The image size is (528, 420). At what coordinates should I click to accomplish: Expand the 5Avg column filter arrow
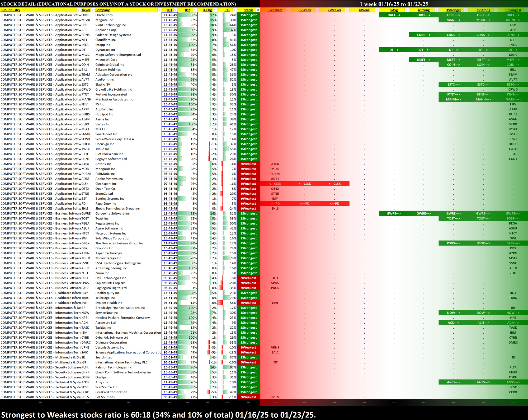pyautogui.click(x=407, y=10)
